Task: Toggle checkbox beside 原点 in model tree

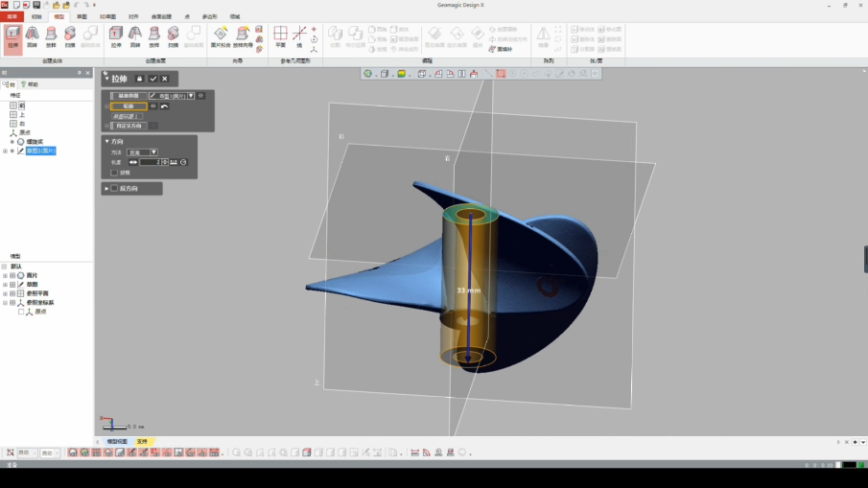Action: [21, 312]
